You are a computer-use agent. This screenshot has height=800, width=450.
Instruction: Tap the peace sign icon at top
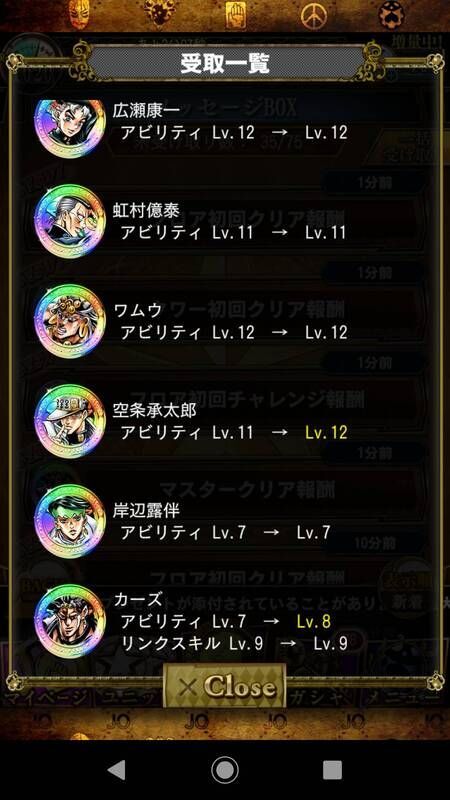click(314, 16)
